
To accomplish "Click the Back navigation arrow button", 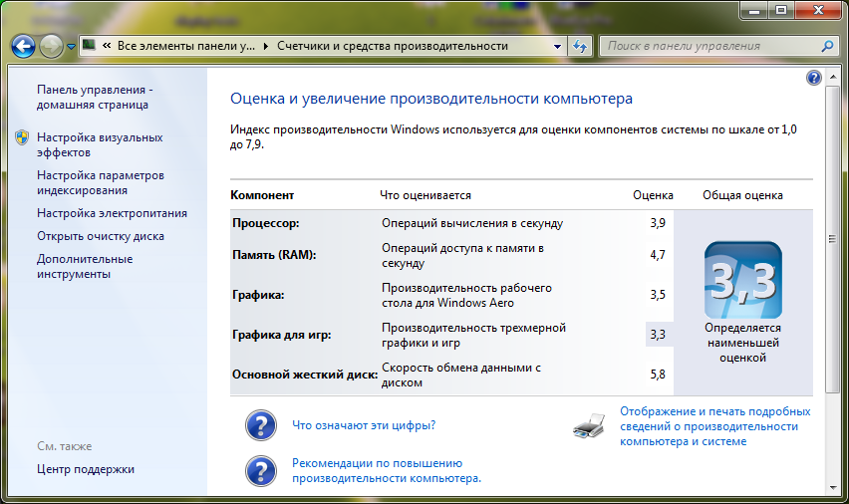I will 23,47.
